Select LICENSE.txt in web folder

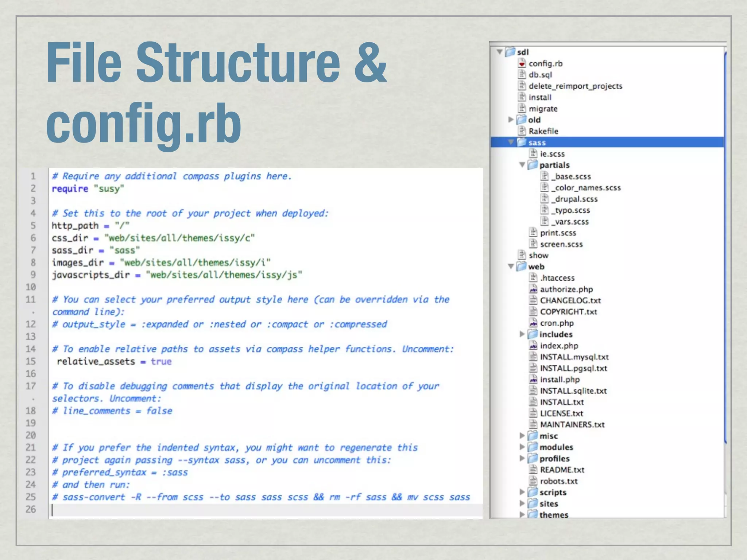click(561, 413)
